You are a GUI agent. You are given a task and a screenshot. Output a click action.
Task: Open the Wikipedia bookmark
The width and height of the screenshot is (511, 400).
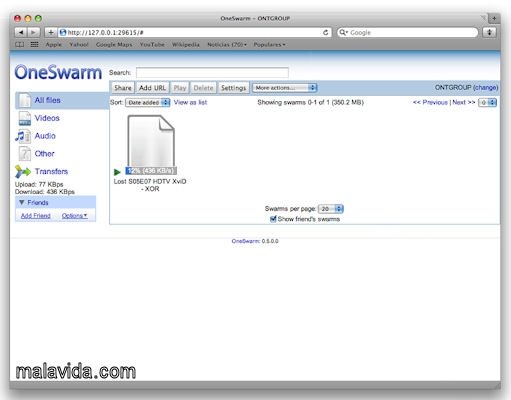(x=186, y=44)
